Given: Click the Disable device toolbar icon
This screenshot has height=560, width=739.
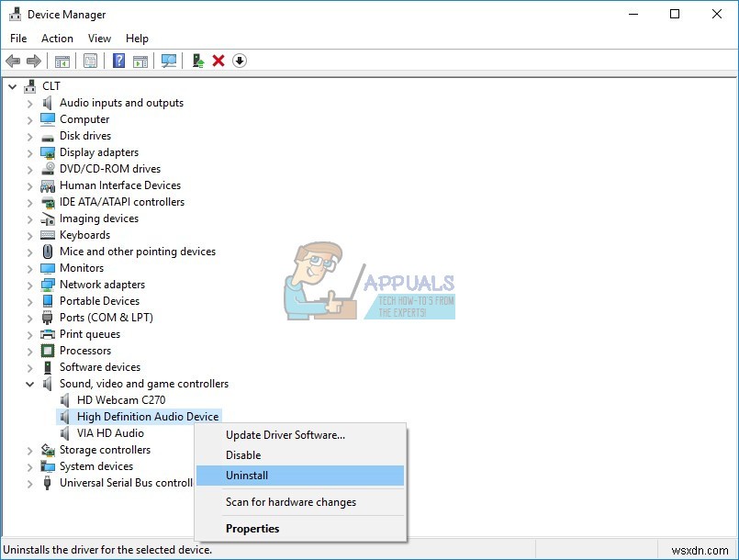Looking at the screenshot, I should 240,61.
